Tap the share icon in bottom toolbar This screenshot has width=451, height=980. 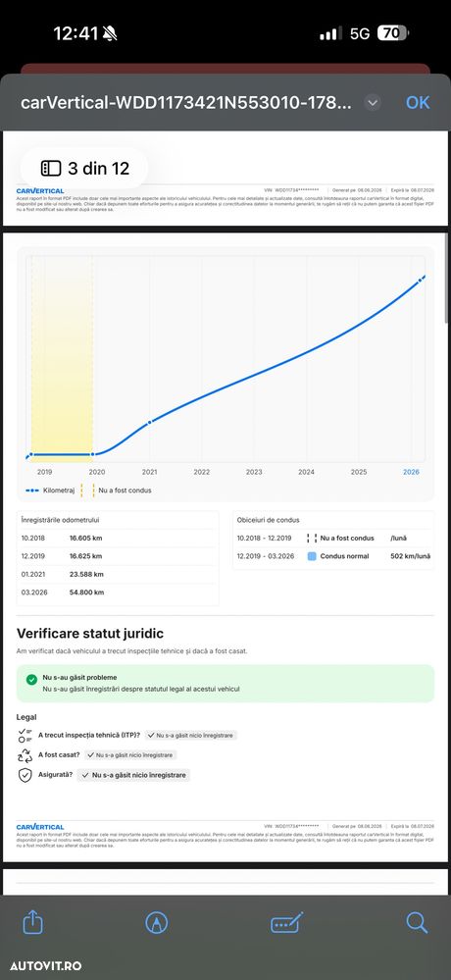pos(32,922)
